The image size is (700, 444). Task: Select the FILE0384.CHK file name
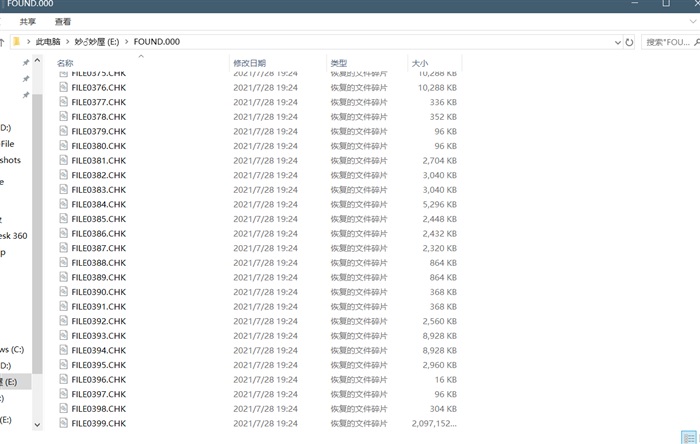tap(98, 205)
